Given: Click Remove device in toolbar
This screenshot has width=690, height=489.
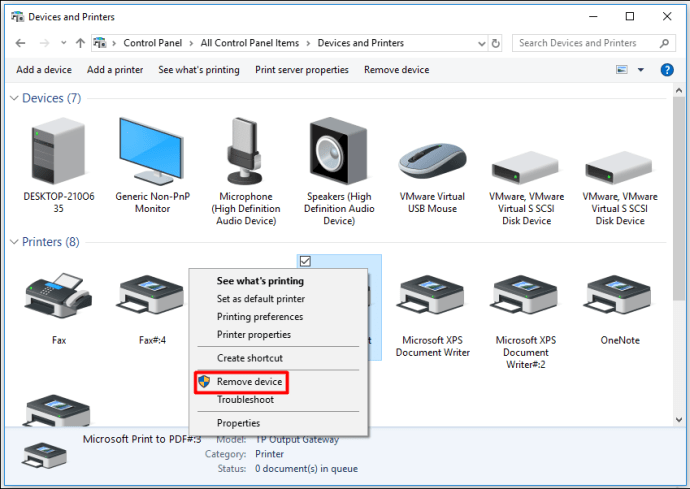Looking at the screenshot, I should [x=396, y=70].
